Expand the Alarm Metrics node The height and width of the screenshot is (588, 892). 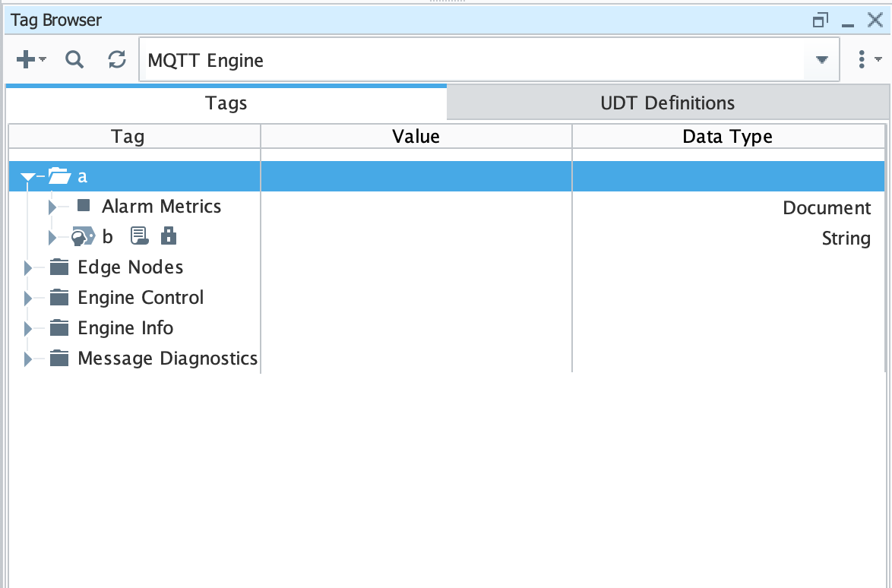pos(52,207)
